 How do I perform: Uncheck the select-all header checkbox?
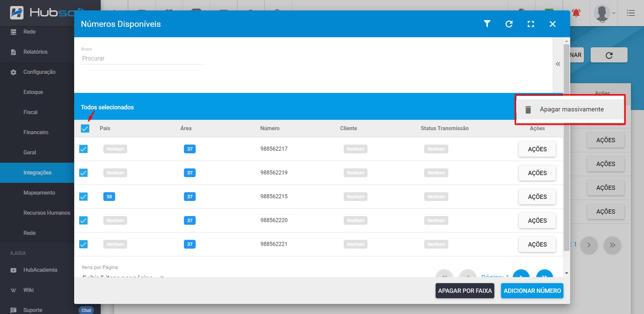(x=85, y=128)
